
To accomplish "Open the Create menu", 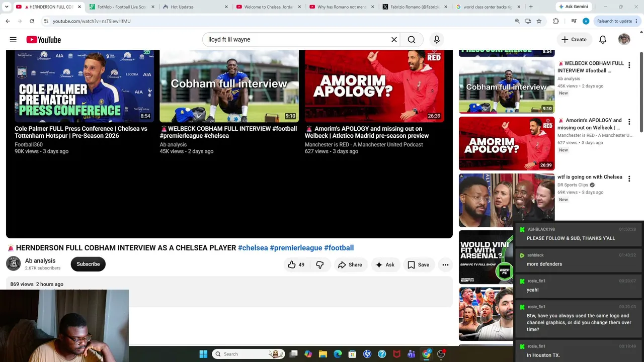I will (574, 40).
